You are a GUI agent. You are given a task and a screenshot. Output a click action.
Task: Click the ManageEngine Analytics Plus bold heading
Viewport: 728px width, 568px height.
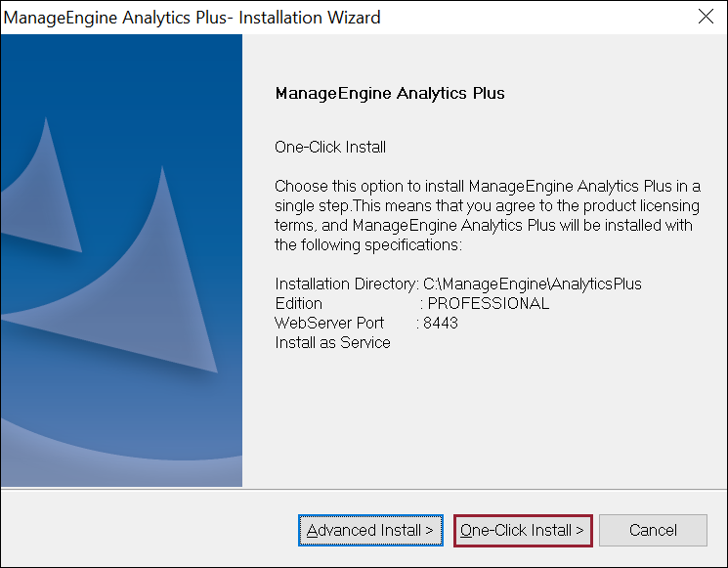[389, 94]
